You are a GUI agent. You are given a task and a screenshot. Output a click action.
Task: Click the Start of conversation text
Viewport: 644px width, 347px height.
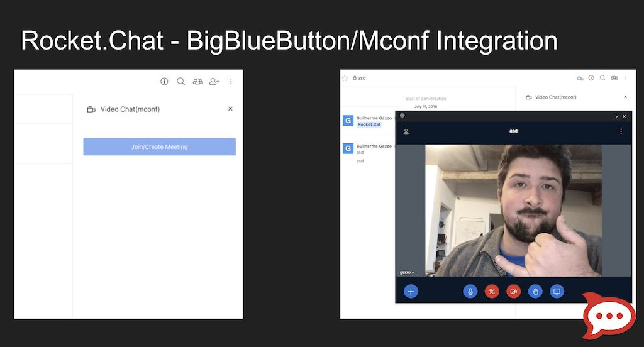click(x=426, y=99)
